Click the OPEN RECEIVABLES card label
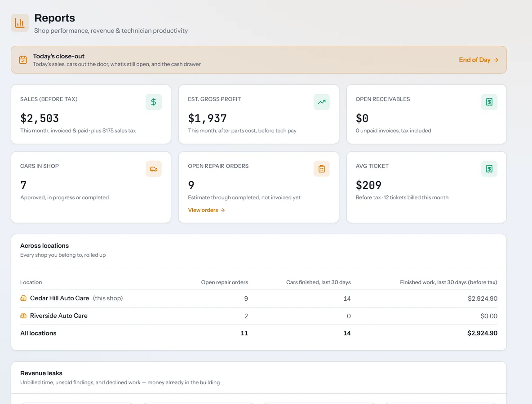 point(383,99)
